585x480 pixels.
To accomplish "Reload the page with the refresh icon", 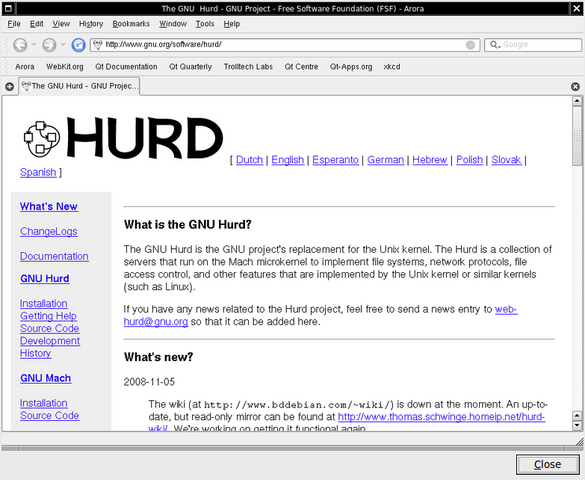I will 78,45.
